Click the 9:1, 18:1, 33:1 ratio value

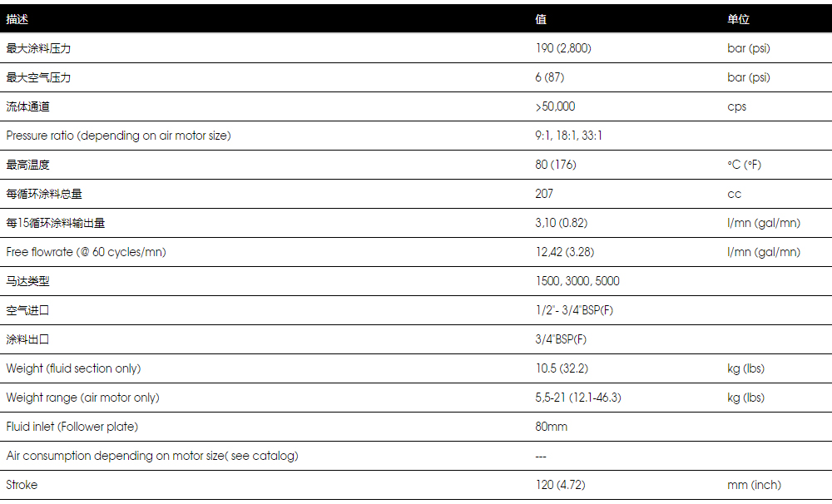pyautogui.click(x=569, y=136)
